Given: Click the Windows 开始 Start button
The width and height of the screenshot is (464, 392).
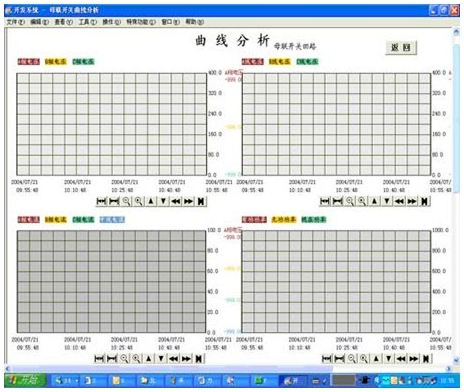Looking at the screenshot, I should pos(26,380).
